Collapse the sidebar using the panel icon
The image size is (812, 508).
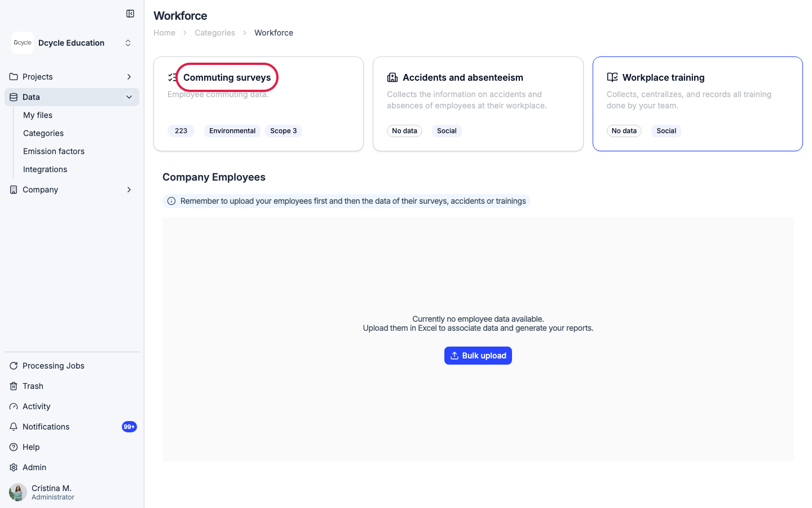[130, 14]
